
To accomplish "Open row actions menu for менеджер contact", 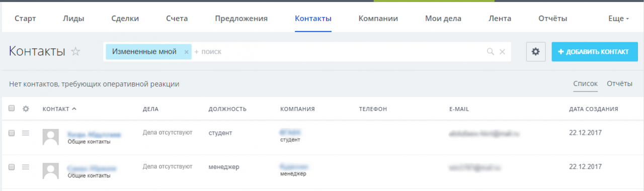I will pos(26,167).
